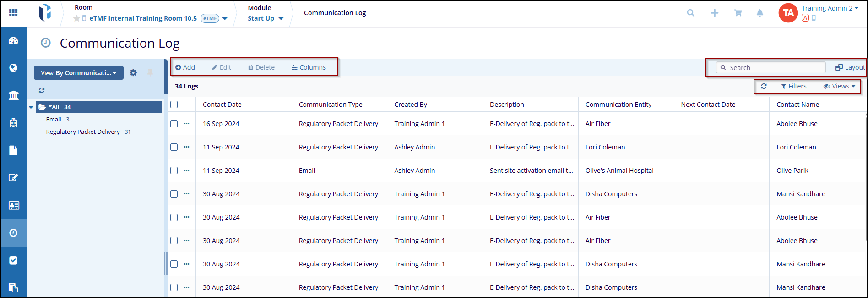The height and width of the screenshot is (298, 868).
Task: Open the notifications bell icon
Action: pos(760,13)
